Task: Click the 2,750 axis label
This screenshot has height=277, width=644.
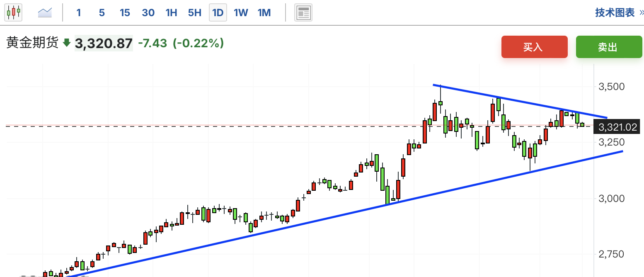Action: pyautogui.click(x=611, y=254)
